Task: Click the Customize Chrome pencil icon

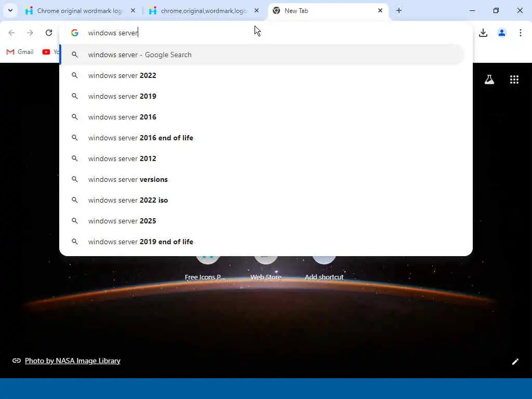Action: tap(515, 362)
